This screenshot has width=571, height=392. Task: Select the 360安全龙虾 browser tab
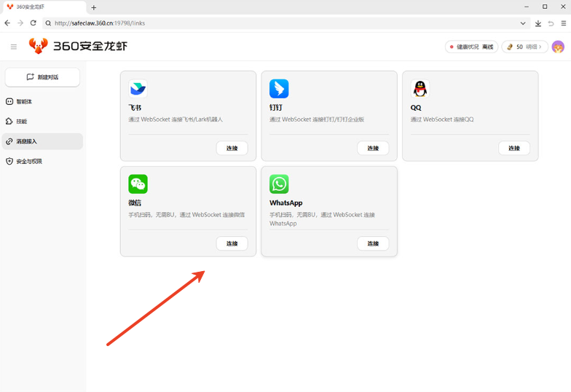pyautogui.click(x=43, y=7)
